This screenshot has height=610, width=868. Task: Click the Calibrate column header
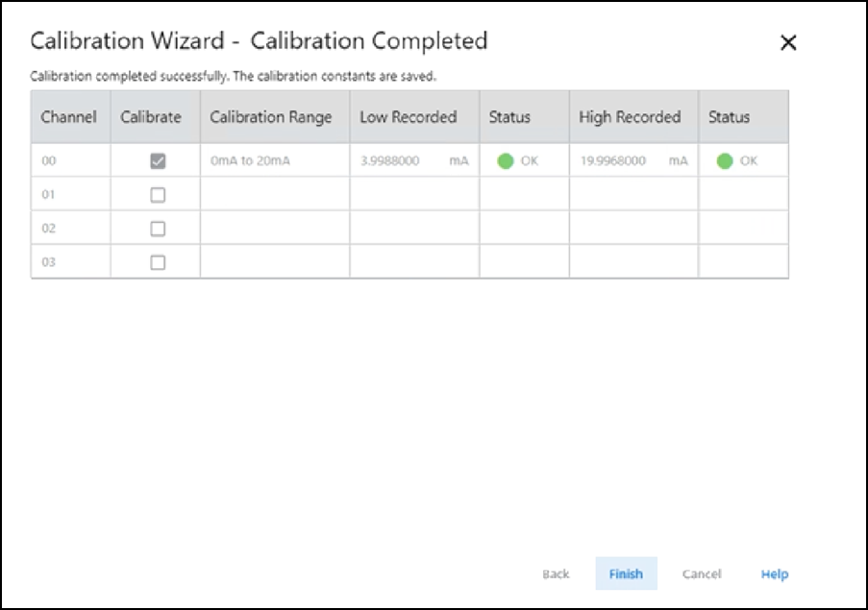(151, 117)
